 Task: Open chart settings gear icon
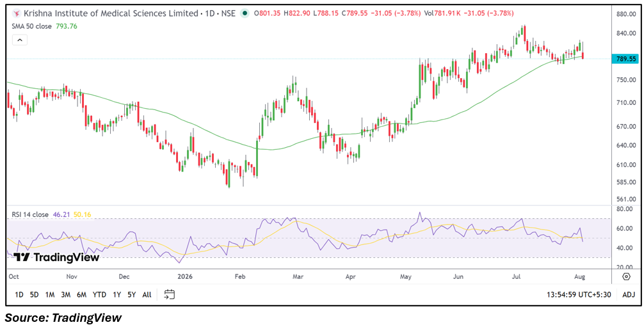pos(626,276)
